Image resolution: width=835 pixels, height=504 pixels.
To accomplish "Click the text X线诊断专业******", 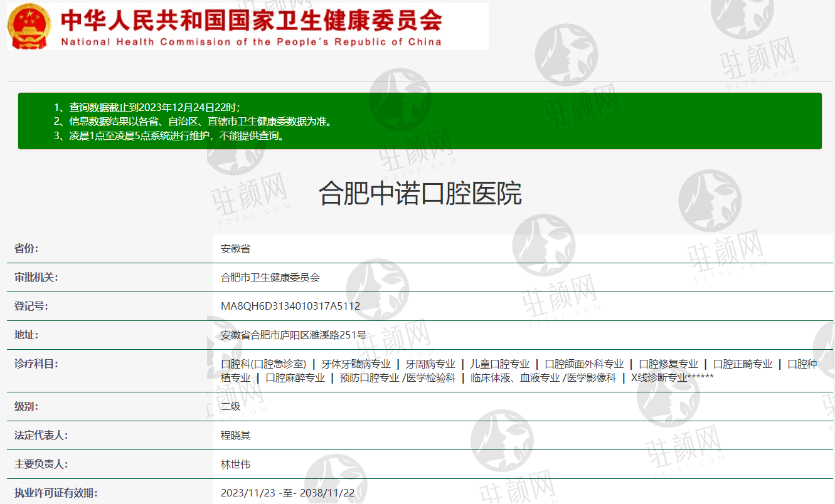I will tap(673, 378).
